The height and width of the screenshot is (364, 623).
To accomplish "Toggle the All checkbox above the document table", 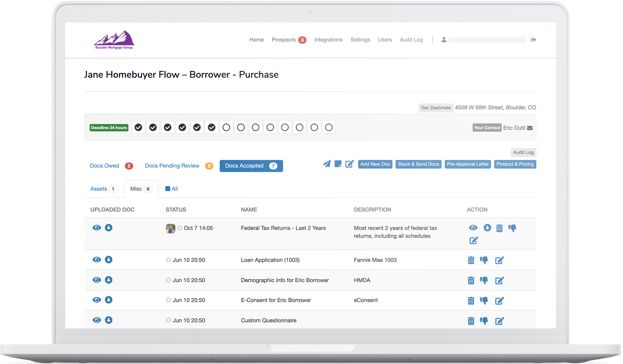I will tap(167, 188).
